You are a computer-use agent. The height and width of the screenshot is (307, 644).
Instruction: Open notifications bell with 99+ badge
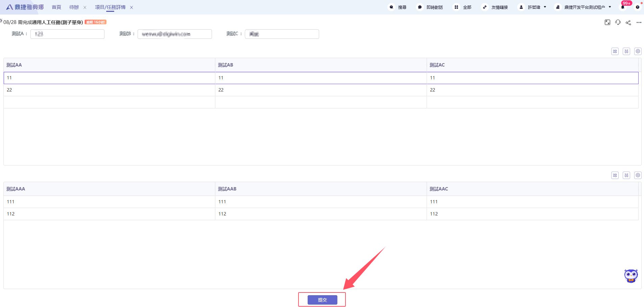[623, 7]
